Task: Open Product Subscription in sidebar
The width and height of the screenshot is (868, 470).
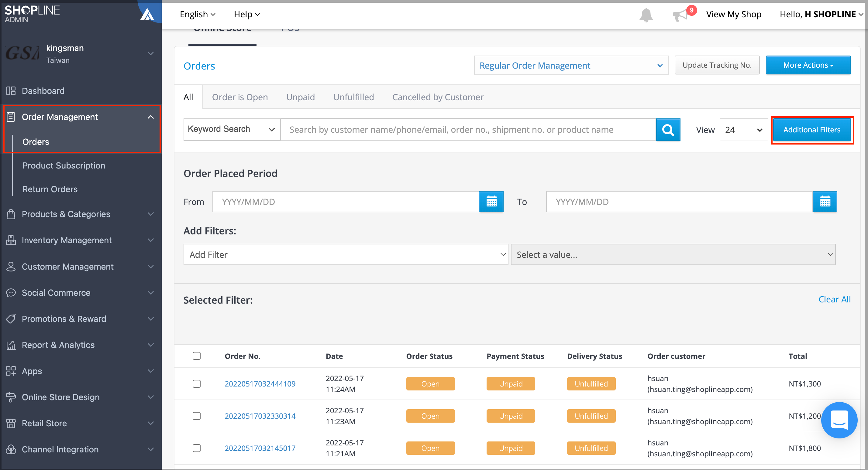Action: pyautogui.click(x=64, y=165)
